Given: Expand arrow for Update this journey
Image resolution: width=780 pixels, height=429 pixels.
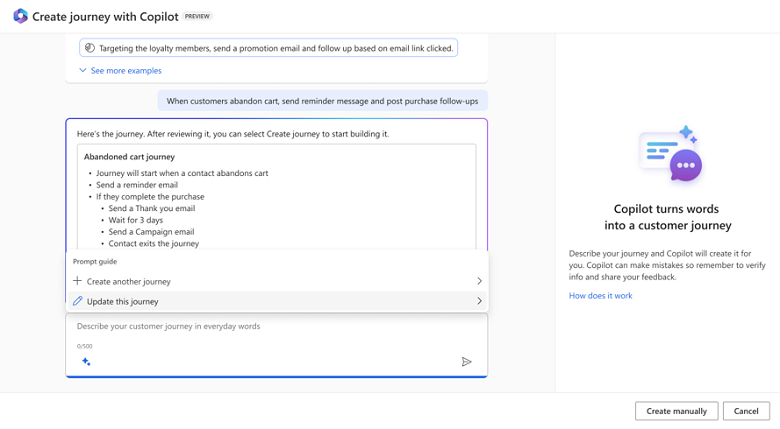Looking at the screenshot, I should pyautogui.click(x=479, y=301).
